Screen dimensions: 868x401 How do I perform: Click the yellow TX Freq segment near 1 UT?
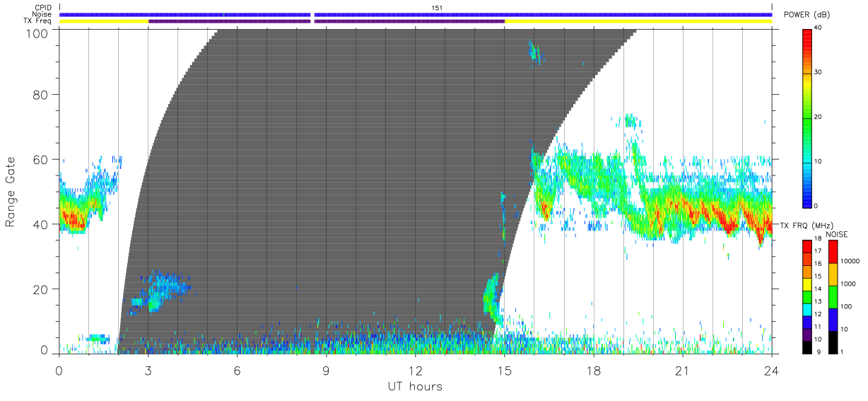tap(104, 21)
